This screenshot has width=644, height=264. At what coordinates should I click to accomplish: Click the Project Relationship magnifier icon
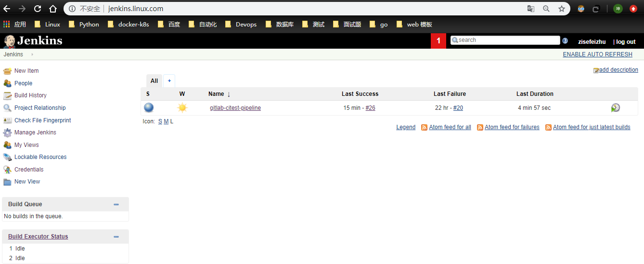coord(7,108)
